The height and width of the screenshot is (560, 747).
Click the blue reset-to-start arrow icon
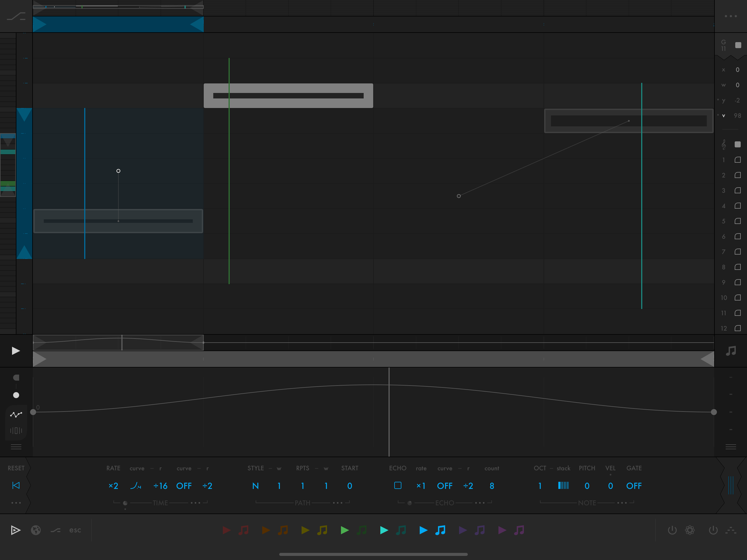tap(16, 485)
